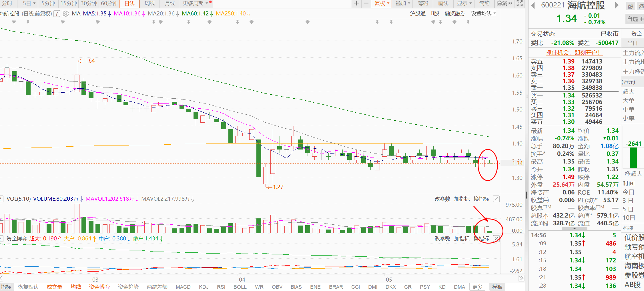Click 加指标 in the 资金博弈 panel
The height and width of the screenshot is (291, 644).
pyautogui.click(x=462, y=239)
